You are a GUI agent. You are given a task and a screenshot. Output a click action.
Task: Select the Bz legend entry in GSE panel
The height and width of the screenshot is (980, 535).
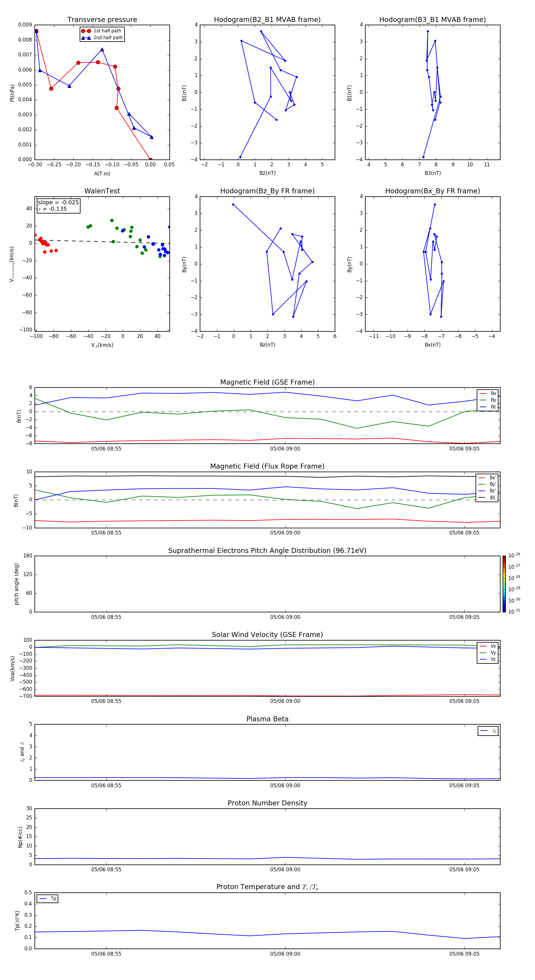[488, 407]
